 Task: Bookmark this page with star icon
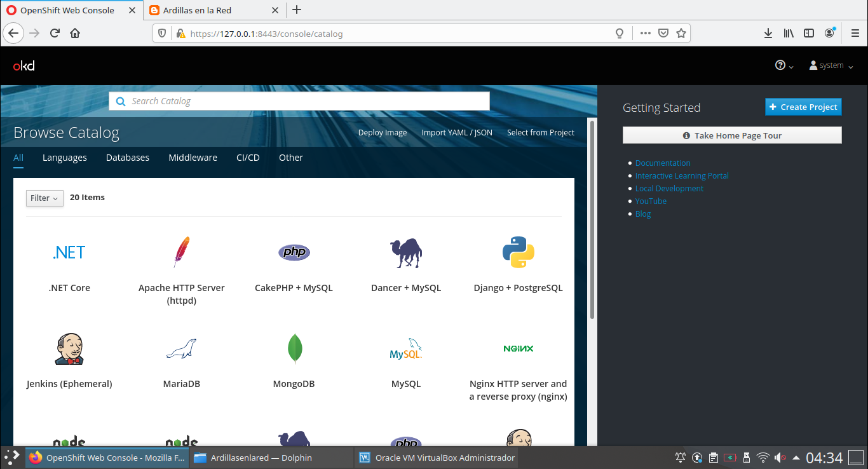click(681, 33)
